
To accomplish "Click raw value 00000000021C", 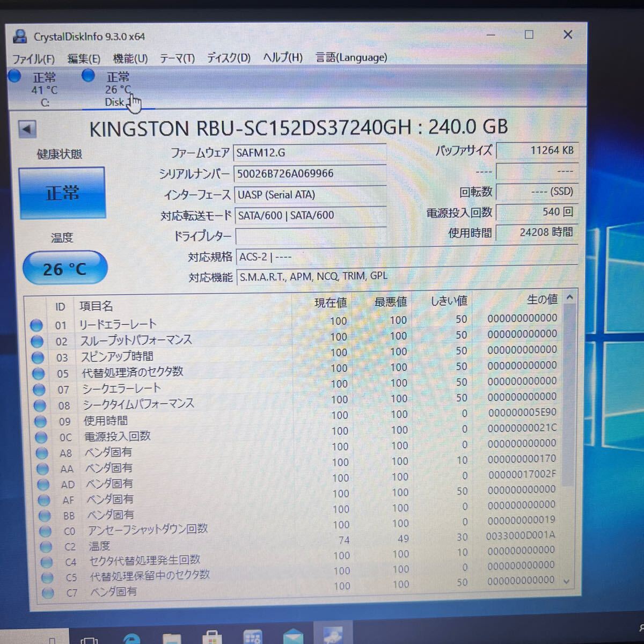I will [522, 428].
